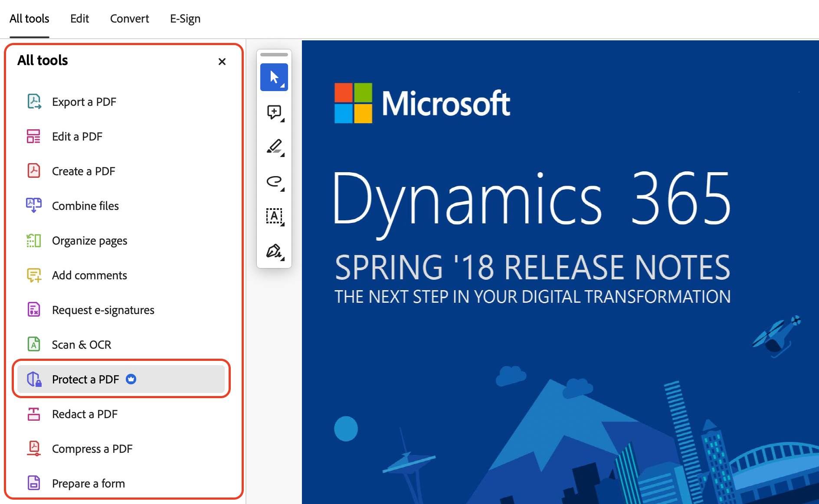Viewport: 819px width, 504px height.
Task: Click the Scan & OCR icon
Action: [x=34, y=344]
